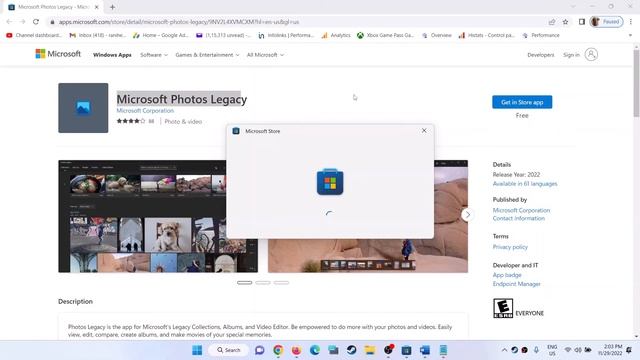Click the ESRB Everyone rating badge
640x360 pixels.
pyautogui.click(x=503, y=308)
